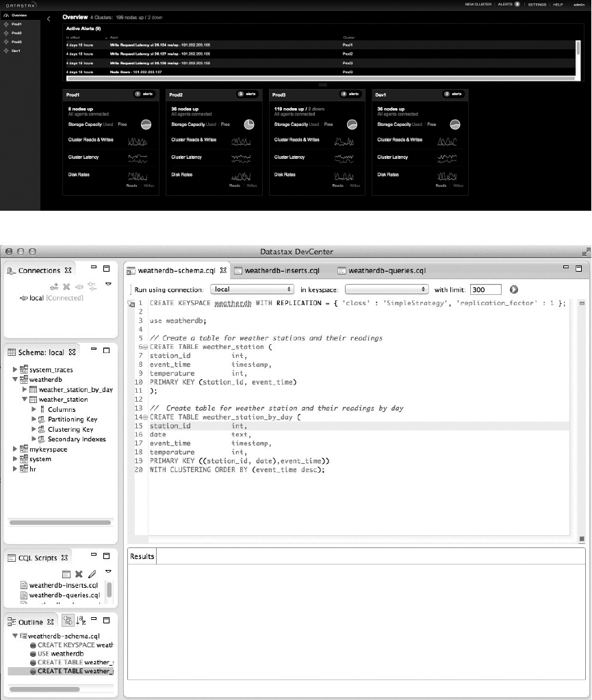
Task: Click NEW CLUSTER in OpsCenter header
Action: 478,5
